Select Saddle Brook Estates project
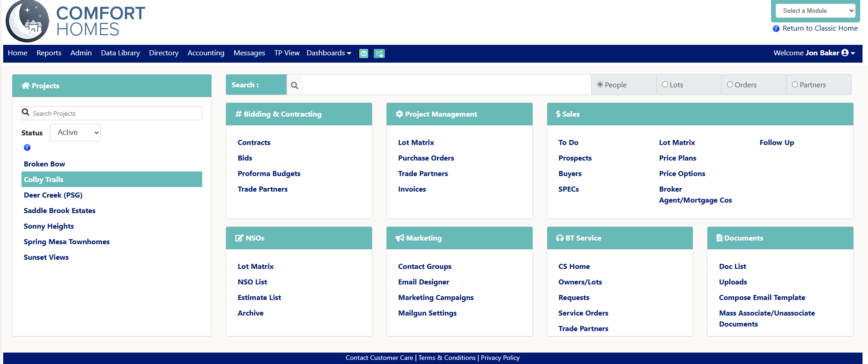868x364 pixels. [59, 211]
